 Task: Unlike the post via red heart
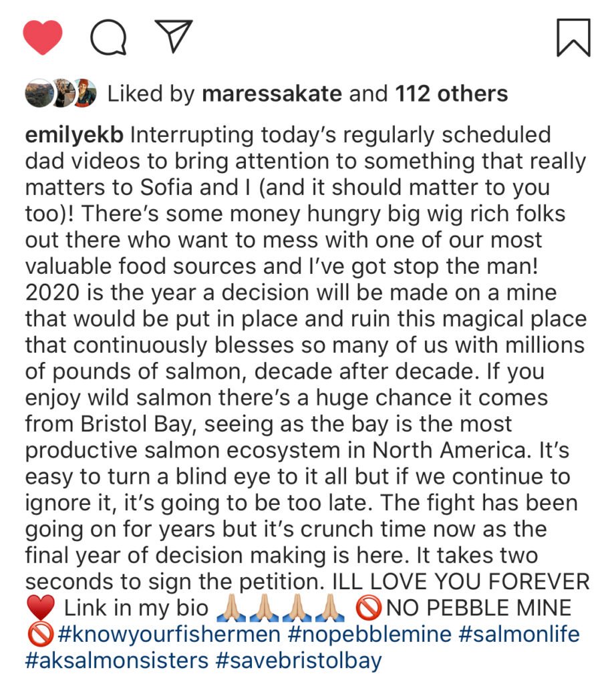click(x=43, y=37)
